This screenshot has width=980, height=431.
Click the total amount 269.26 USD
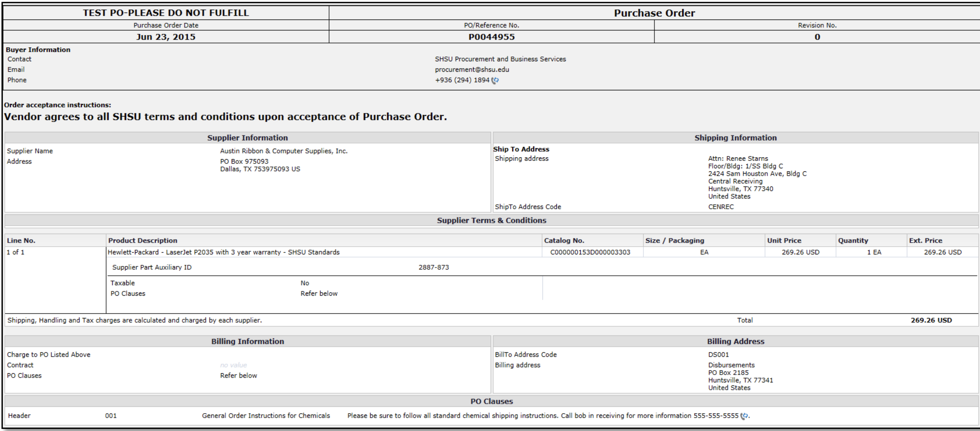coord(931,320)
